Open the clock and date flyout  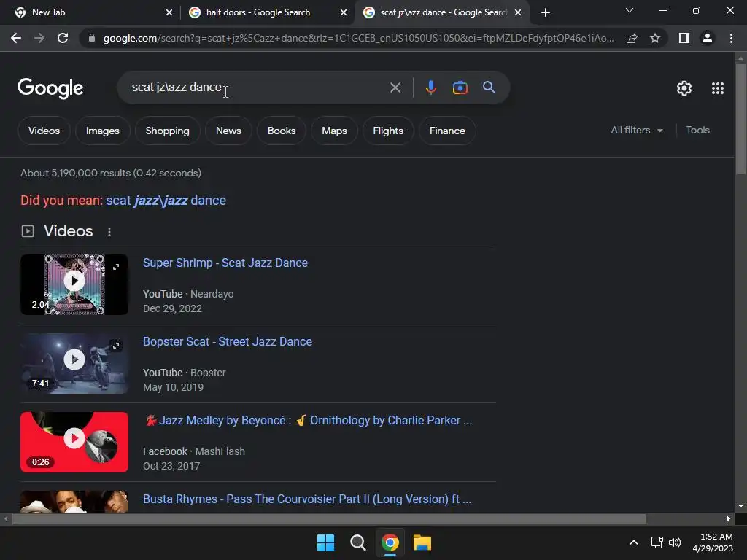[713, 542]
